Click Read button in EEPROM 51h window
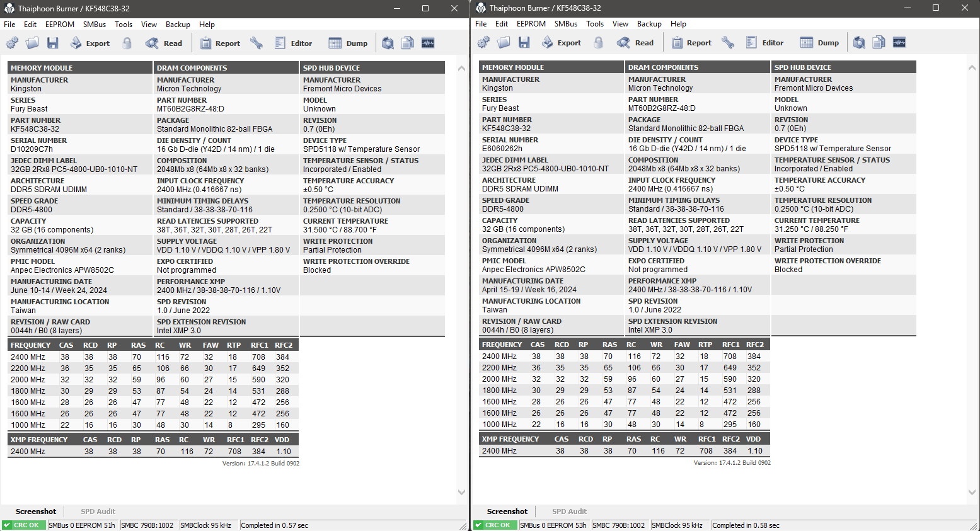Viewport: 980px width, 531px height. click(x=164, y=43)
